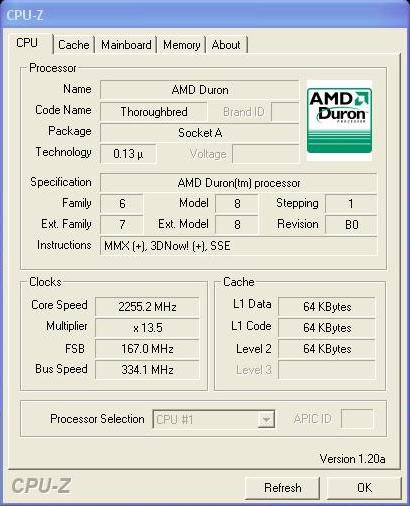Open the Mainboard tab
This screenshot has width=410, height=506.
pyautogui.click(x=126, y=45)
